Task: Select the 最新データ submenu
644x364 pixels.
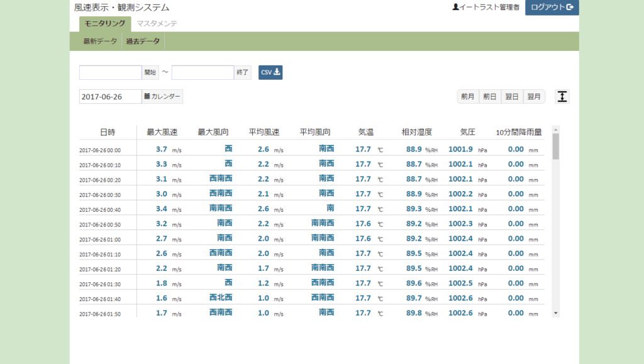Action: point(100,41)
